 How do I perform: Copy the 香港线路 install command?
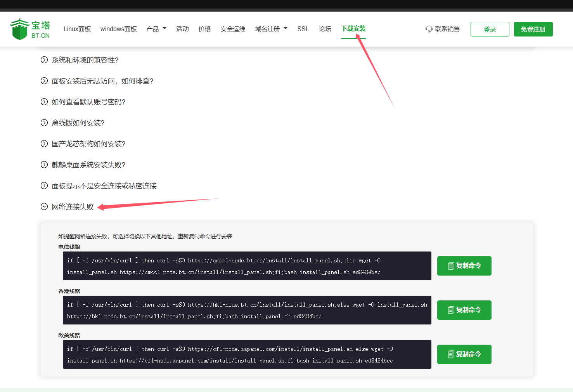[464, 310]
